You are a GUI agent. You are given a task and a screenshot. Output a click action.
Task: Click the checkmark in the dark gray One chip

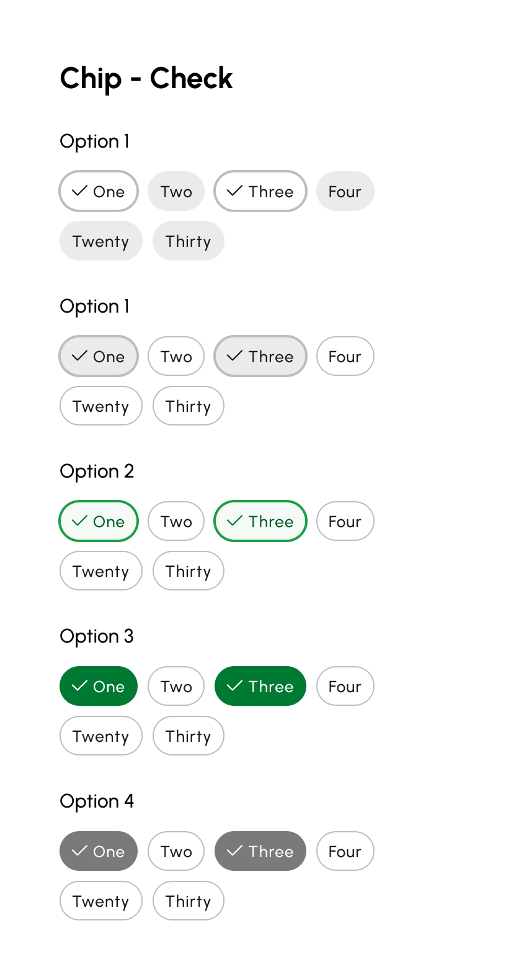pyautogui.click(x=79, y=851)
